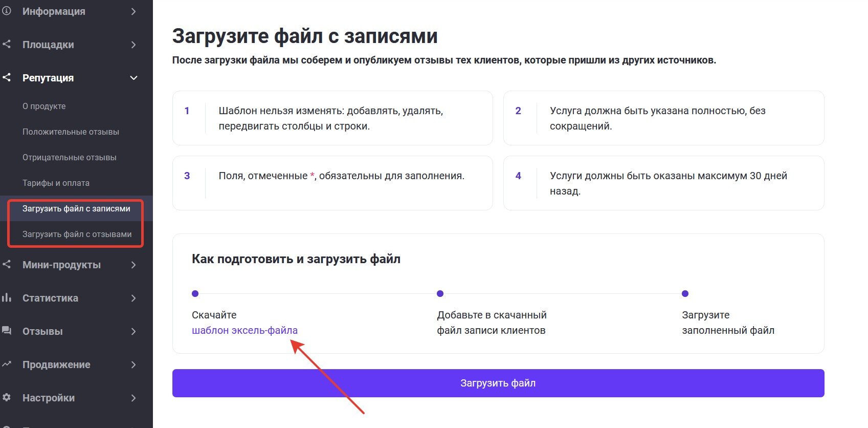
Task: Expand the Информация section chevron
Action: (x=133, y=11)
